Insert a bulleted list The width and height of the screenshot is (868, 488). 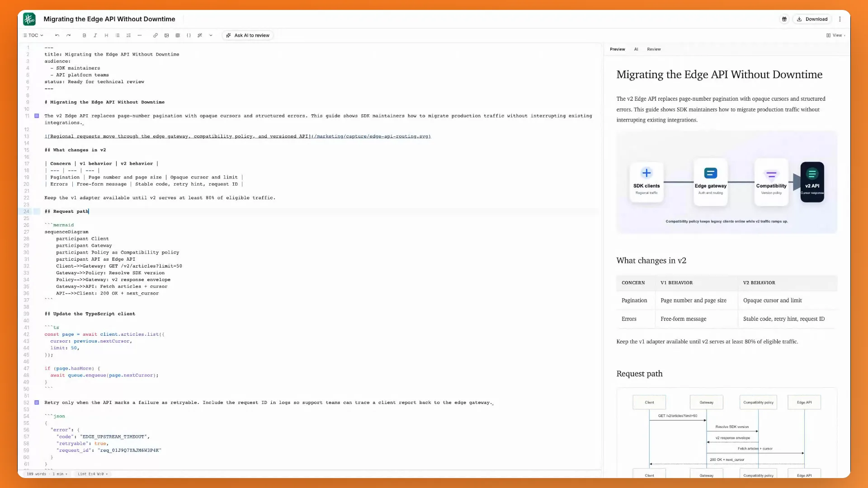coord(118,35)
